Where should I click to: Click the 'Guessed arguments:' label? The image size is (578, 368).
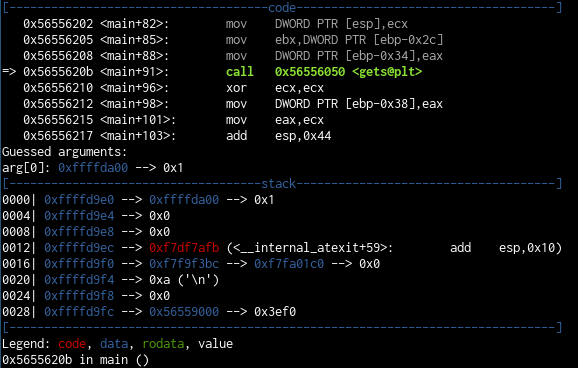[65, 152]
